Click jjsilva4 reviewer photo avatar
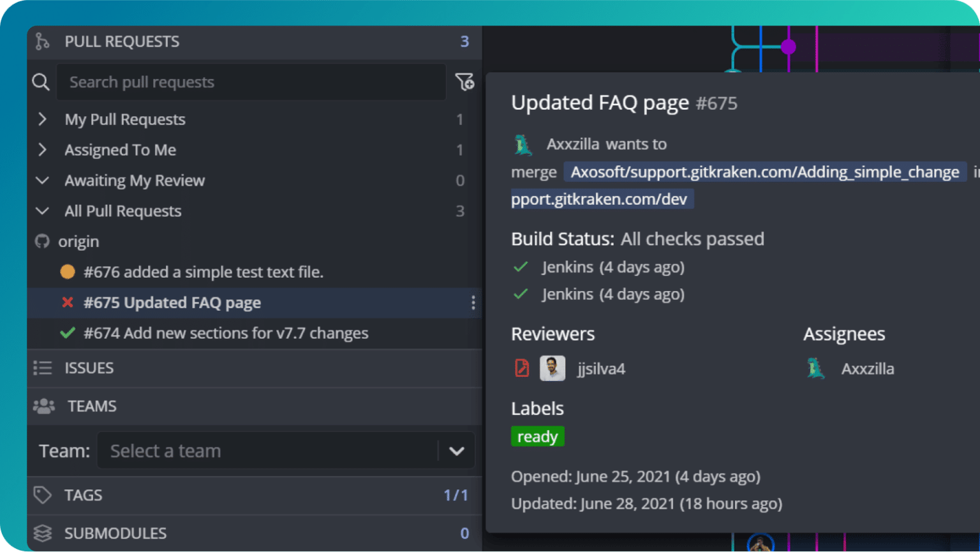Viewport: 980px width, 552px height. point(553,368)
